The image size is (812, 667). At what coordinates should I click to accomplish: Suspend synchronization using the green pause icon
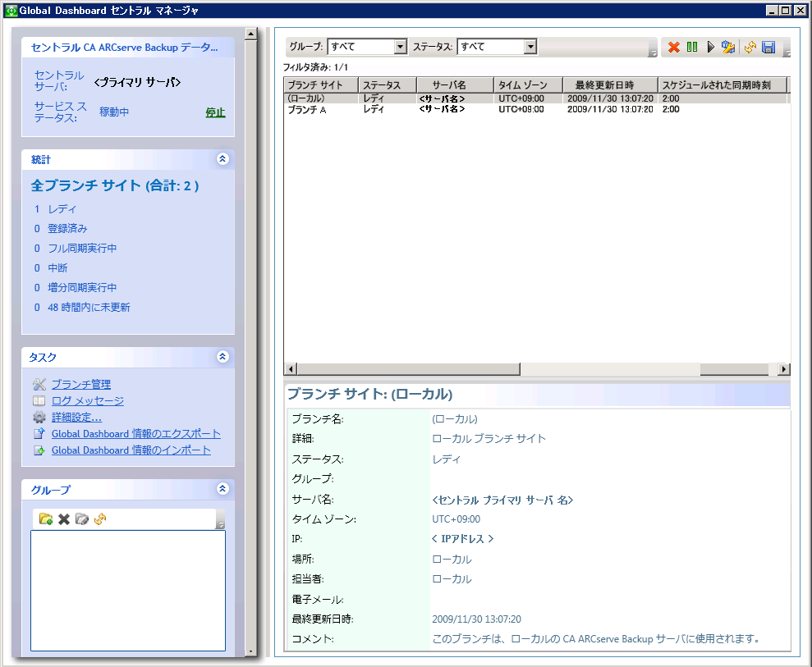(693, 47)
